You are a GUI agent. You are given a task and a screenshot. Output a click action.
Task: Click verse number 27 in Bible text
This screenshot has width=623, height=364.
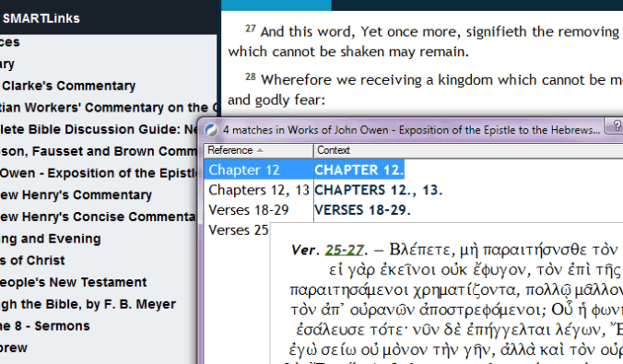click(251, 29)
